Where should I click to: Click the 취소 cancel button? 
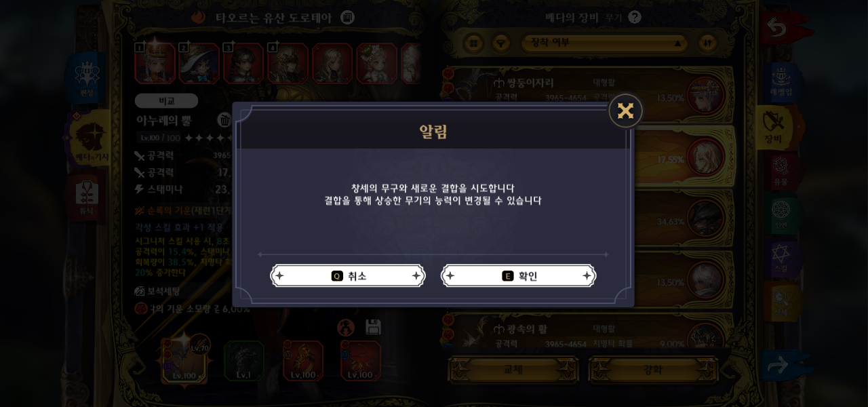pos(348,276)
